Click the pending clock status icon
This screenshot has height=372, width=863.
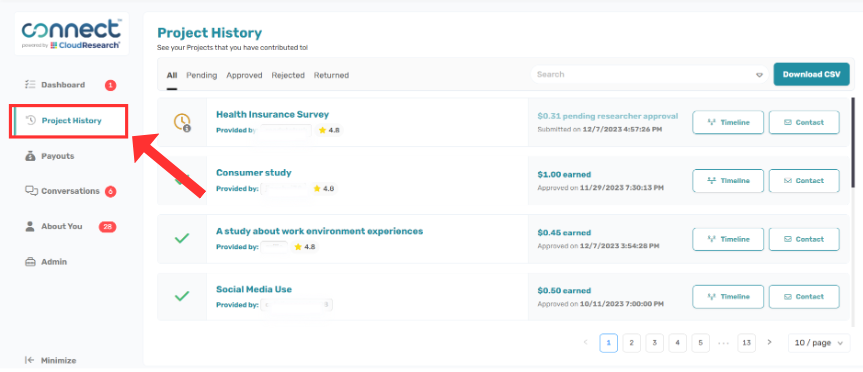(x=182, y=122)
